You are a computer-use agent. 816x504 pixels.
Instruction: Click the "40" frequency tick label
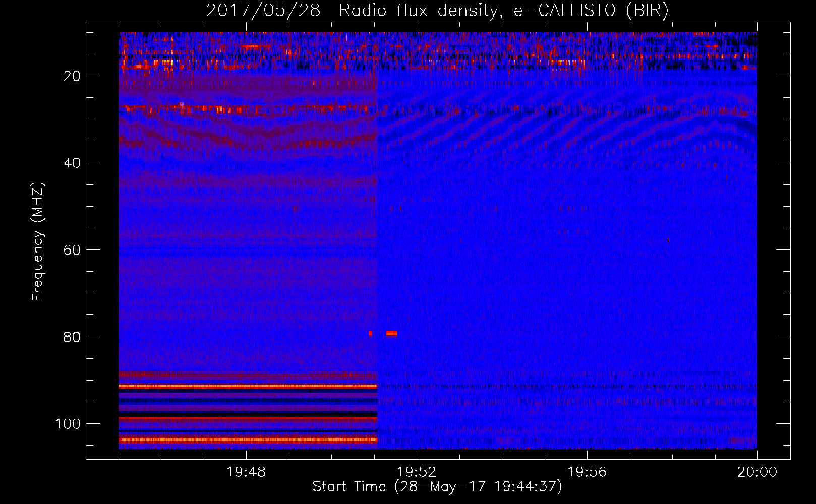tap(72, 163)
